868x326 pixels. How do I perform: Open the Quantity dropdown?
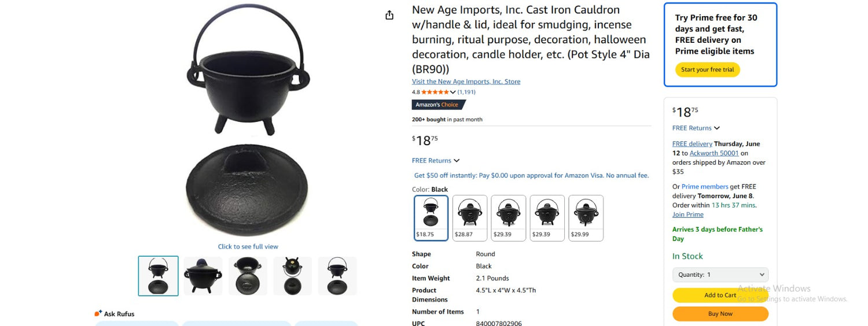[x=720, y=275]
